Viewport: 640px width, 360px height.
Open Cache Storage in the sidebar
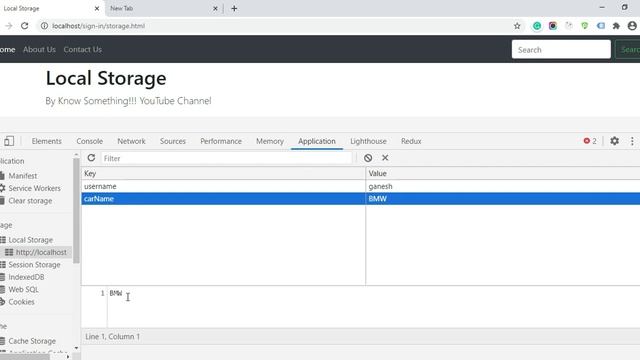tap(32, 341)
